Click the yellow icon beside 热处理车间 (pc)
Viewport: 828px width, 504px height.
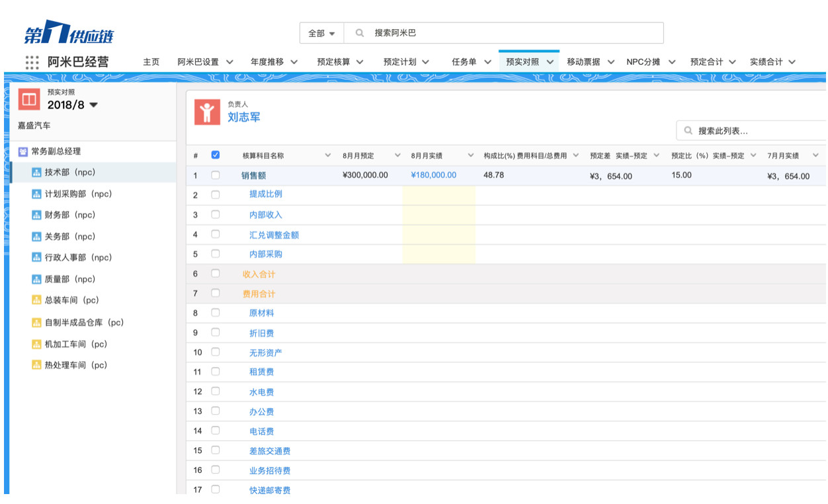pos(36,365)
